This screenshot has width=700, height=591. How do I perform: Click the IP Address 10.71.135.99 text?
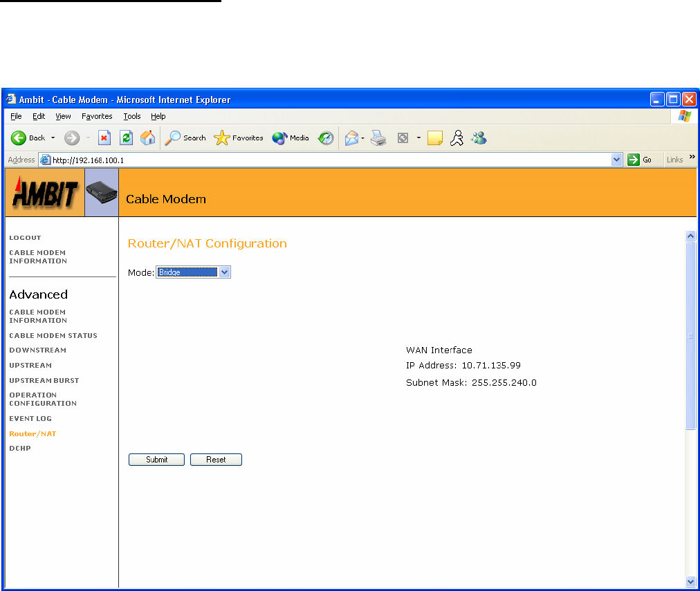pyautogui.click(x=463, y=365)
